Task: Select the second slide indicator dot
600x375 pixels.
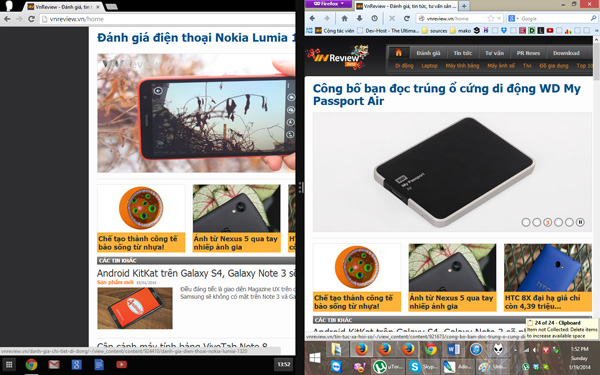Action: 536,222
